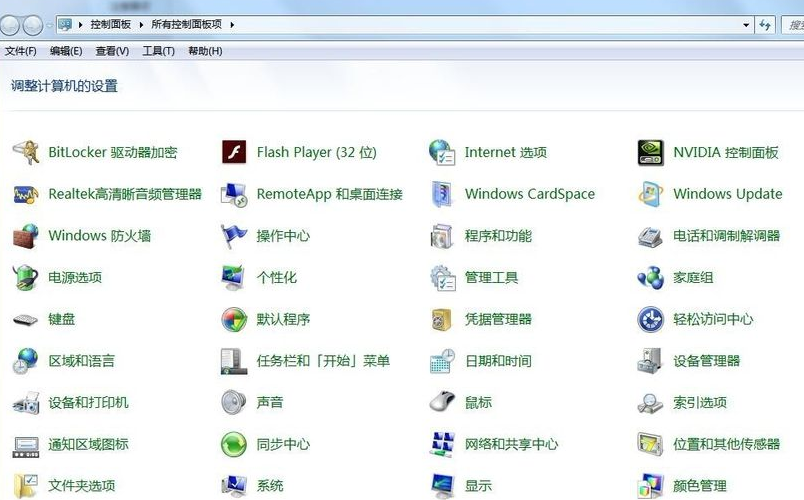Open the Realtek高清晰音频管理器 icon
Image resolution: width=804 pixels, height=500 pixels.
(25, 194)
